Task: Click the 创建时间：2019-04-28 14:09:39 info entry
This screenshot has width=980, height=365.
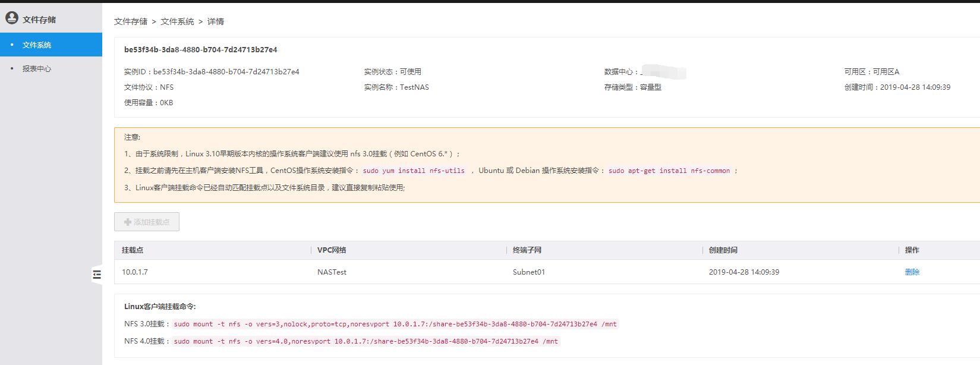Action: coord(897,87)
